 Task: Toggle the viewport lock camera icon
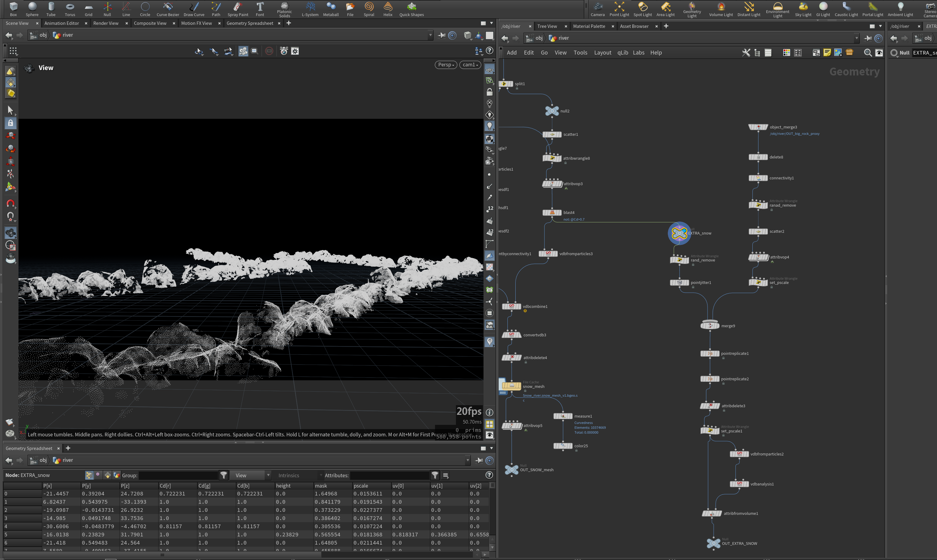point(490,92)
